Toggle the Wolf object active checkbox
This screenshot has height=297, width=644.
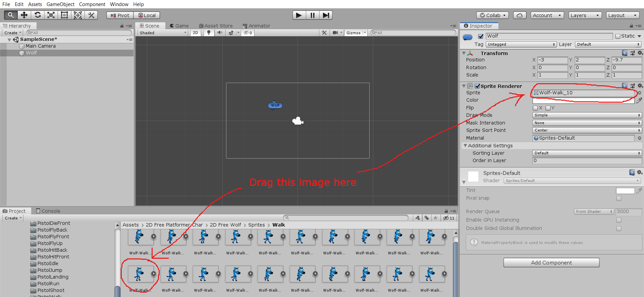481,36
